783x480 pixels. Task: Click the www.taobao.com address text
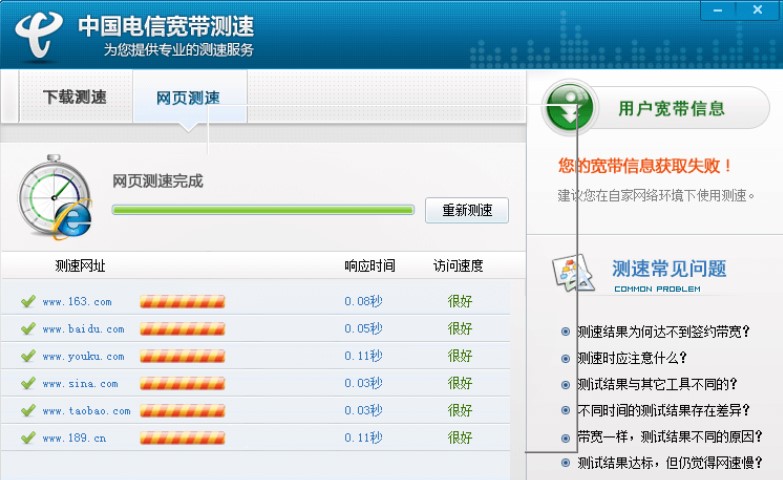click(86, 411)
